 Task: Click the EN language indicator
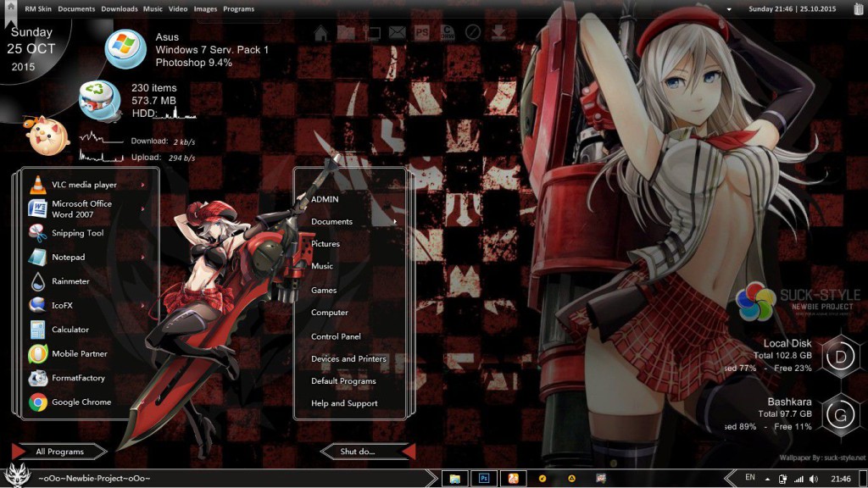tap(750, 478)
